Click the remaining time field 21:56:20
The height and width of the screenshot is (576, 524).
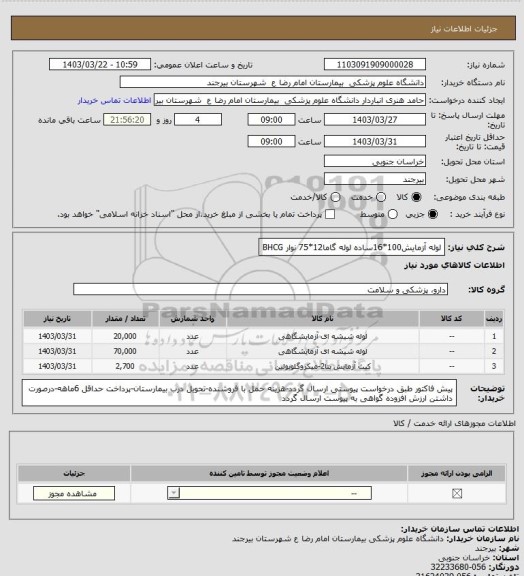coord(127,120)
